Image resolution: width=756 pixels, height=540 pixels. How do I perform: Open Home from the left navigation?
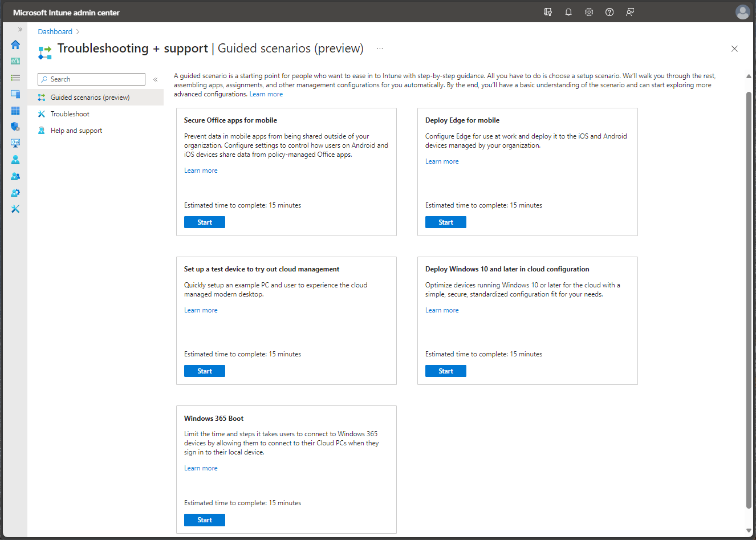click(15, 44)
